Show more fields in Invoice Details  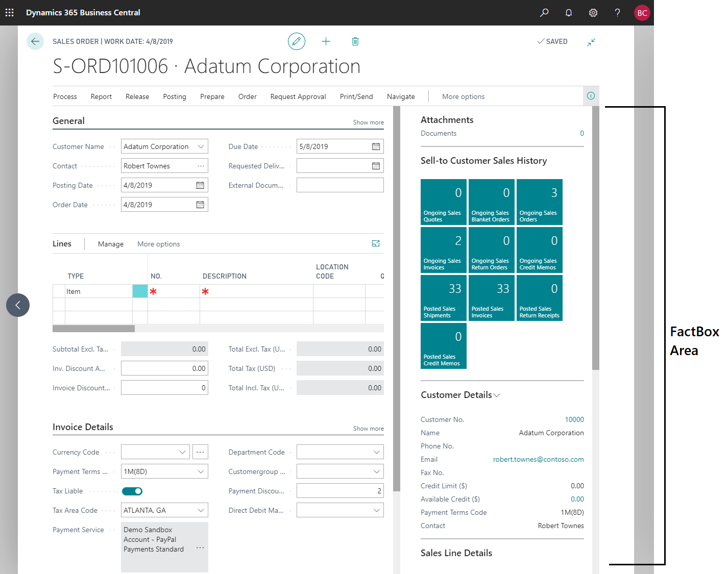tap(368, 429)
